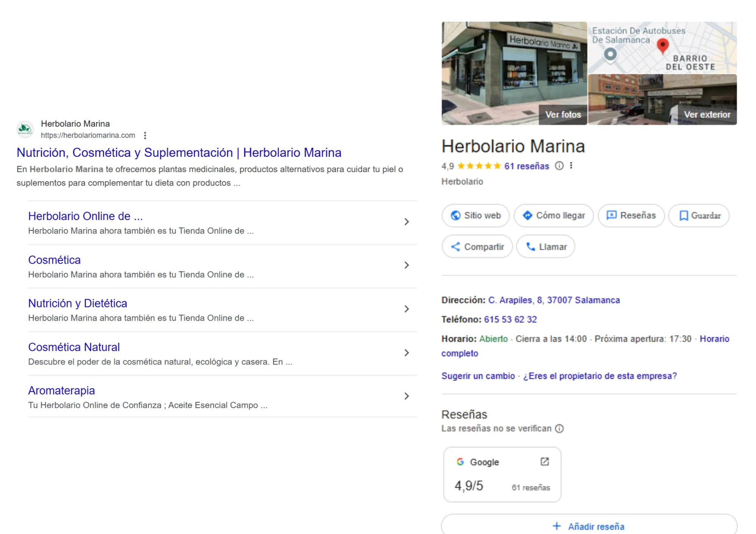Screen dimensions: 756x534
Task: Open the map thumbnail with red pin
Action: [x=662, y=48]
